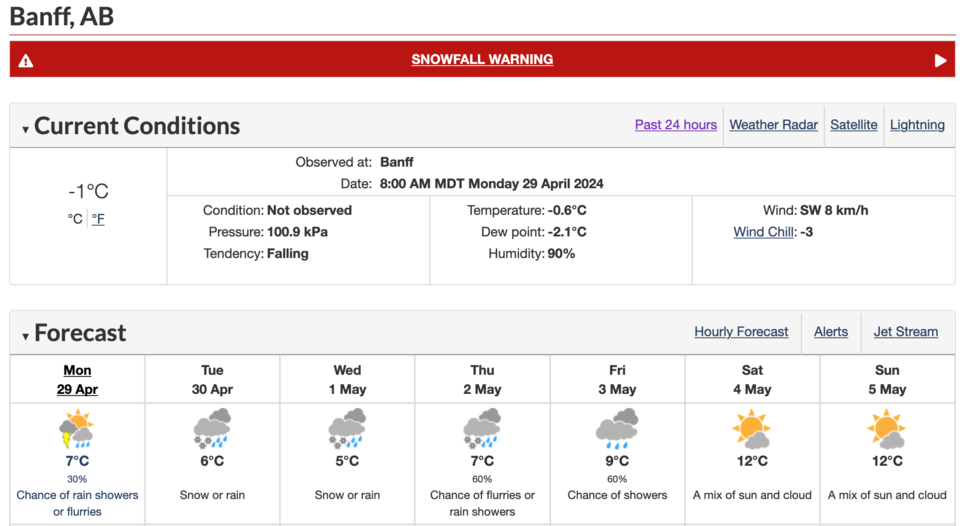Screen dimensions: 960x526
Task: Click Wednesday's snow and rain cloud icon
Action: [x=347, y=430]
